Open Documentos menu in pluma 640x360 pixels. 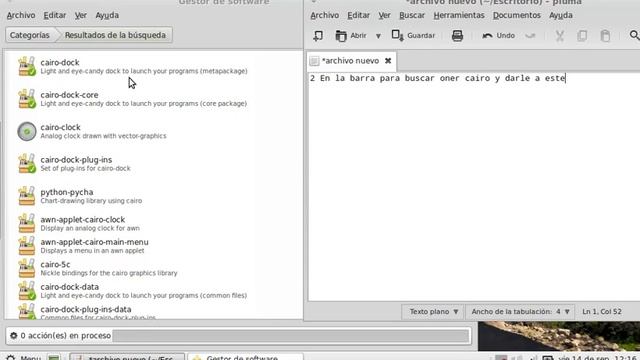coord(517,15)
